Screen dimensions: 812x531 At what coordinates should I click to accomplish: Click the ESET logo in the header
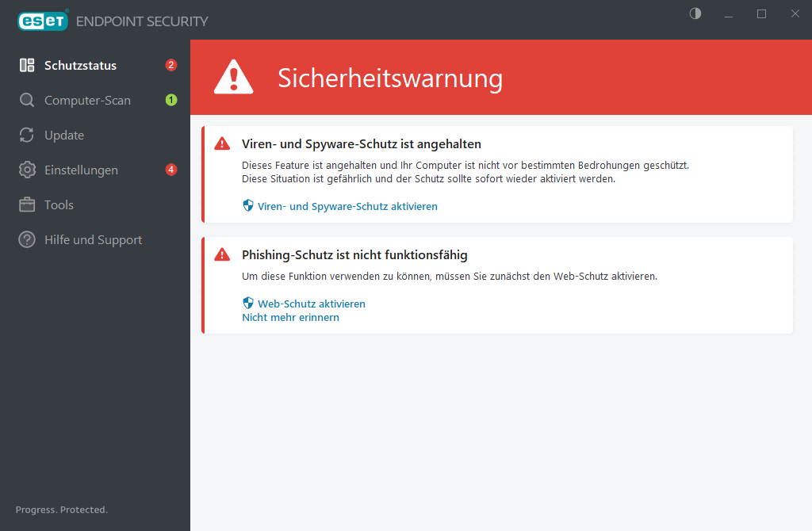tap(43, 21)
